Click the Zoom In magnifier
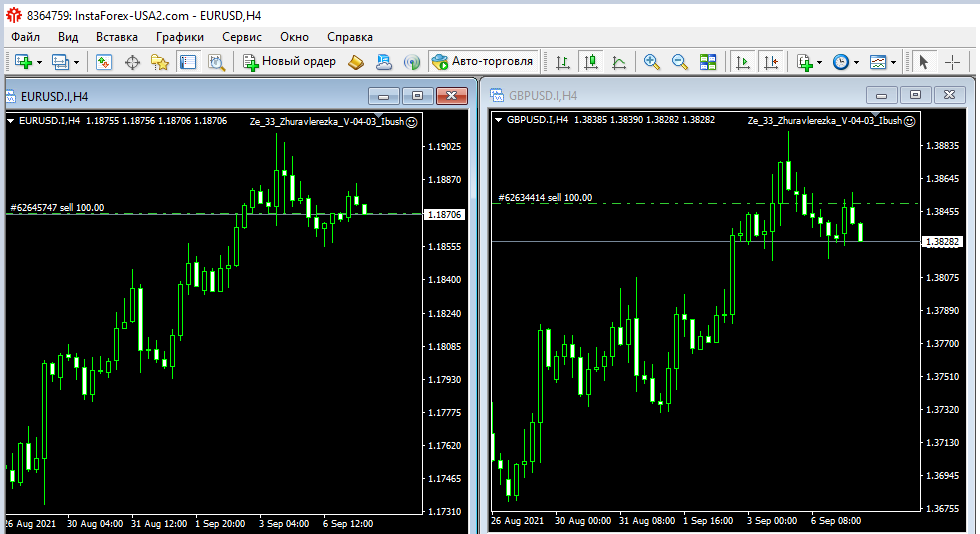 [652, 62]
